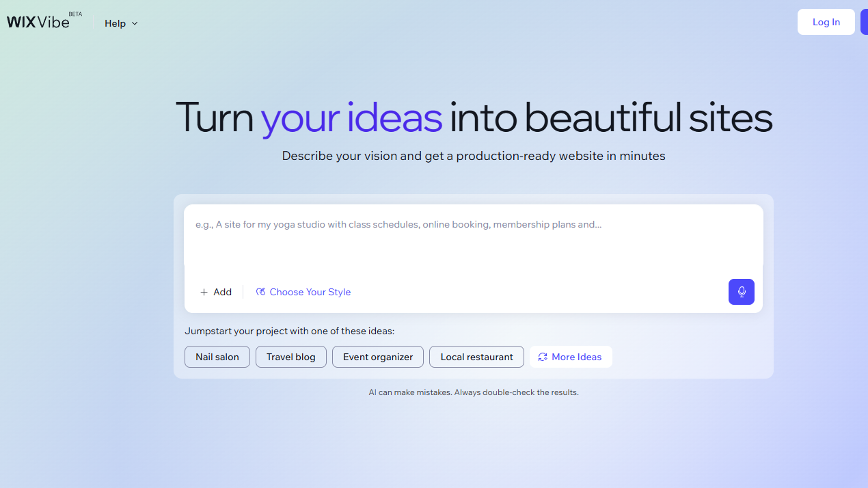Screen dimensions: 868x488
Task: Click the Add attachment label
Action: click(223, 292)
